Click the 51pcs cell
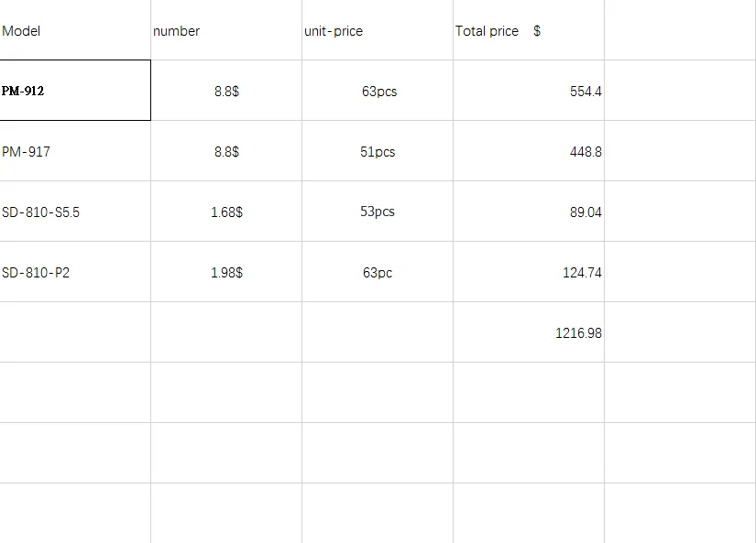The image size is (756, 543). pos(378,151)
